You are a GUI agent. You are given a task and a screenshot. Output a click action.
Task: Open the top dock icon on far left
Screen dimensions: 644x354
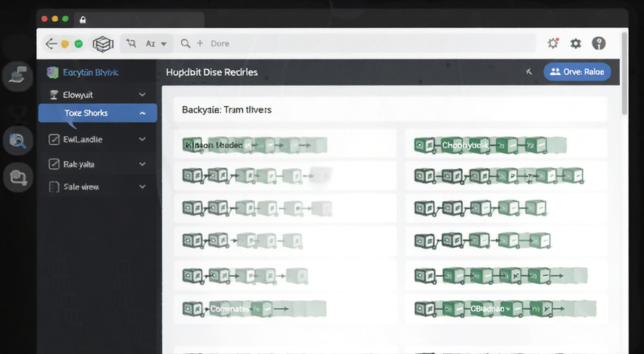18,76
